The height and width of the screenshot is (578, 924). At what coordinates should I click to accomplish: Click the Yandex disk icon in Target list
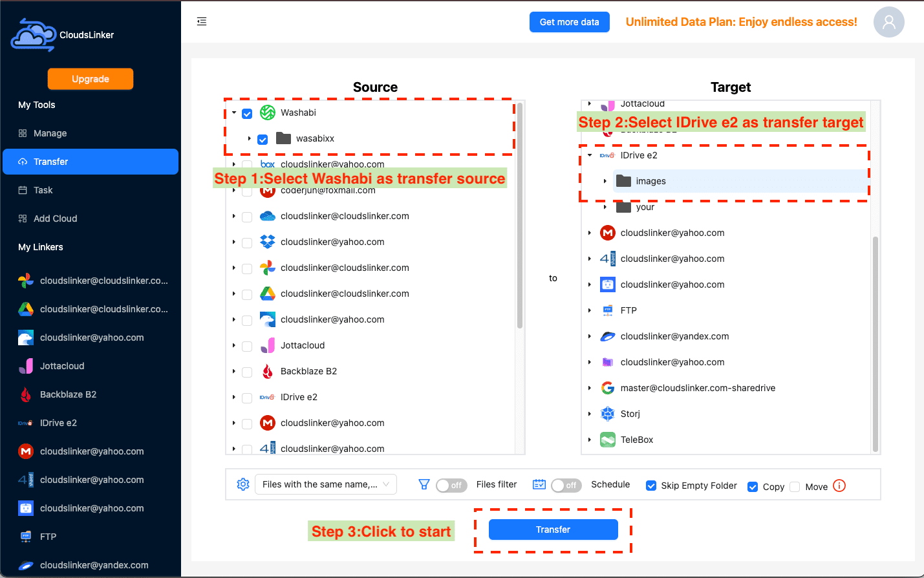(608, 336)
